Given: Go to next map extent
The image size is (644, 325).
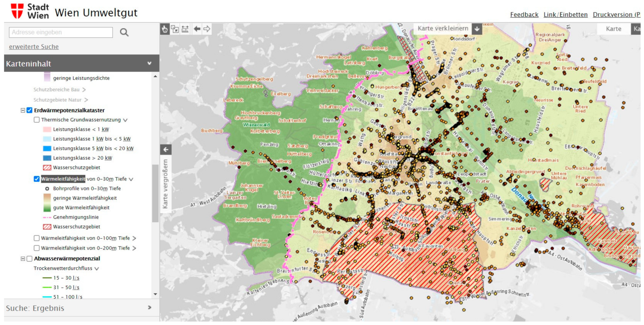Looking at the screenshot, I should point(207,29).
